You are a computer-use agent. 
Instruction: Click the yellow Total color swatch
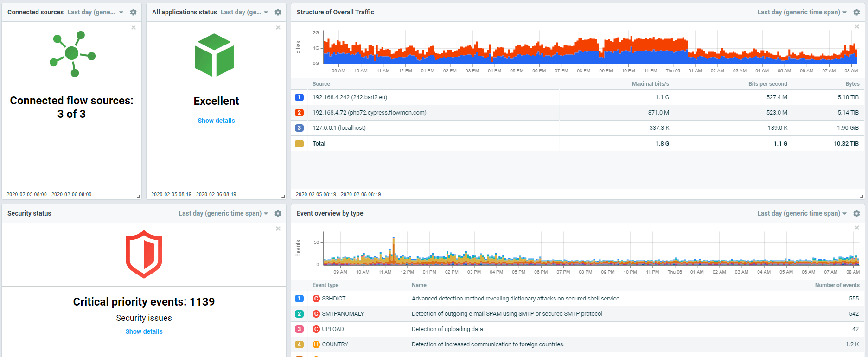pyautogui.click(x=299, y=144)
